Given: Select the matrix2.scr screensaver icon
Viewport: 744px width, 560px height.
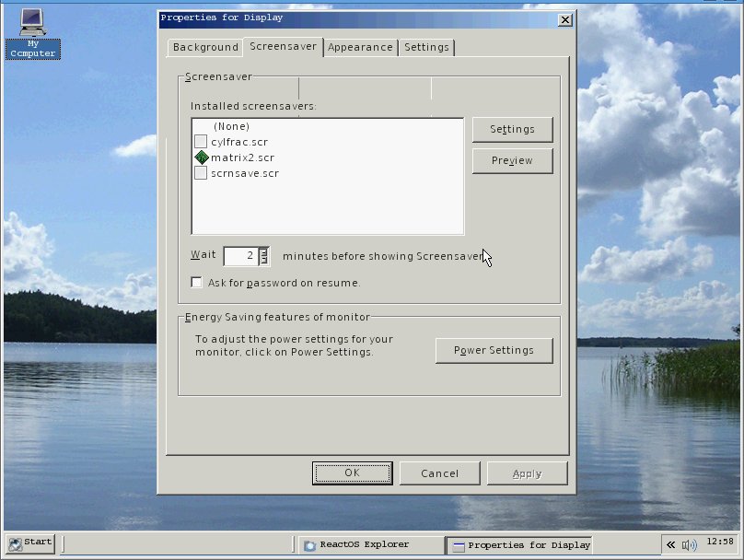Looking at the screenshot, I should (x=201, y=157).
